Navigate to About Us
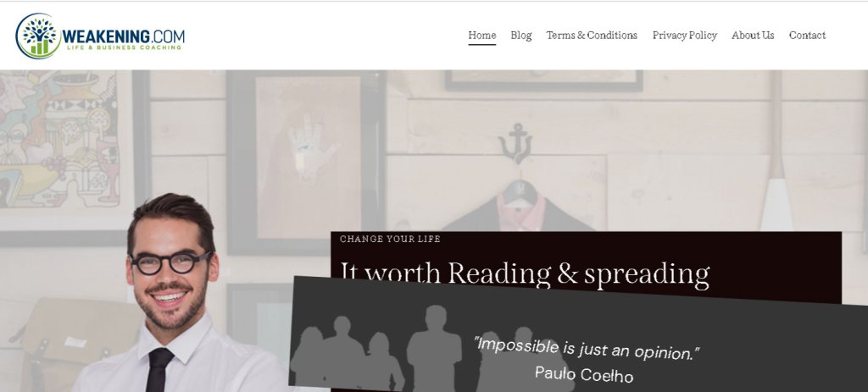The height and width of the screenshot is (392, 868). pyautogui.click(x=753, y=36)
